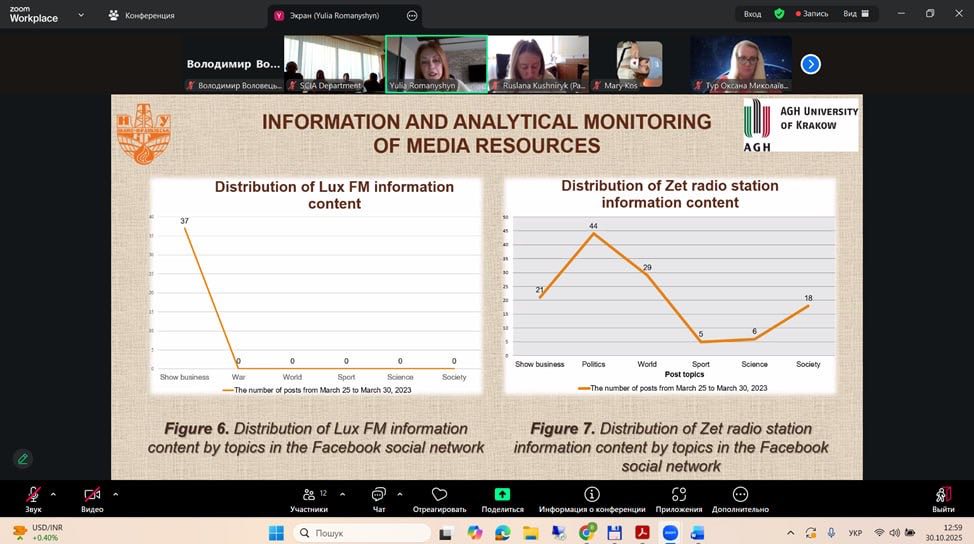Open the chat panel (Чат)
The image size is (974, 544).
[379, 495]
